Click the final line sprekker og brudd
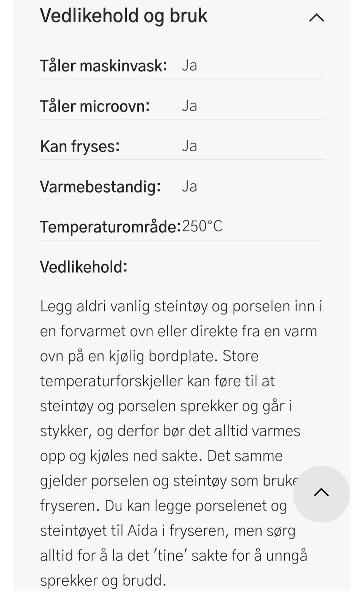364x597 pixels. (x=103, y=581)
